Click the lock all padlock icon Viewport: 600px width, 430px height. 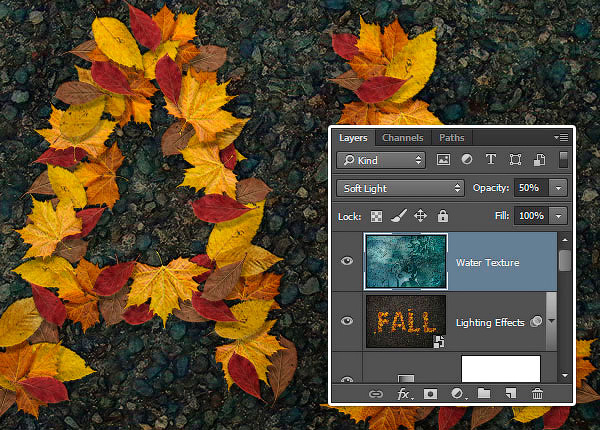pos(443,216)
